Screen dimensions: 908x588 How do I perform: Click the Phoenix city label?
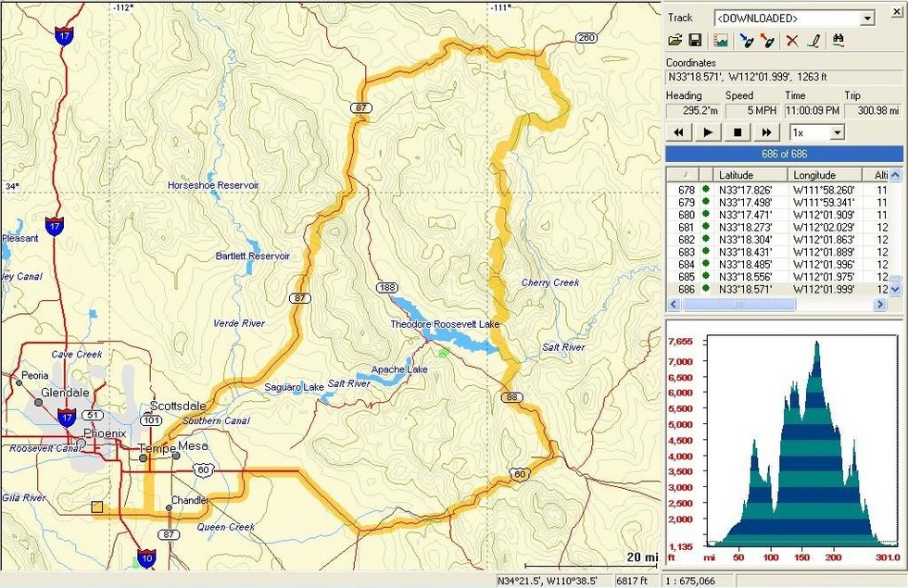104,433
